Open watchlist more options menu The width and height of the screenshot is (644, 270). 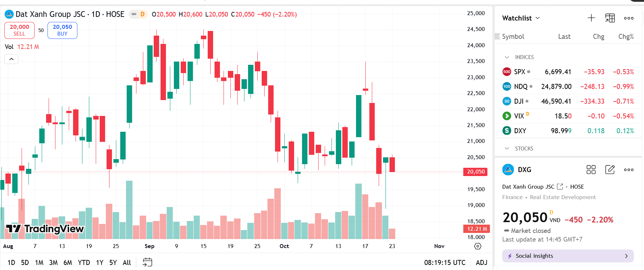pos(629,18)
